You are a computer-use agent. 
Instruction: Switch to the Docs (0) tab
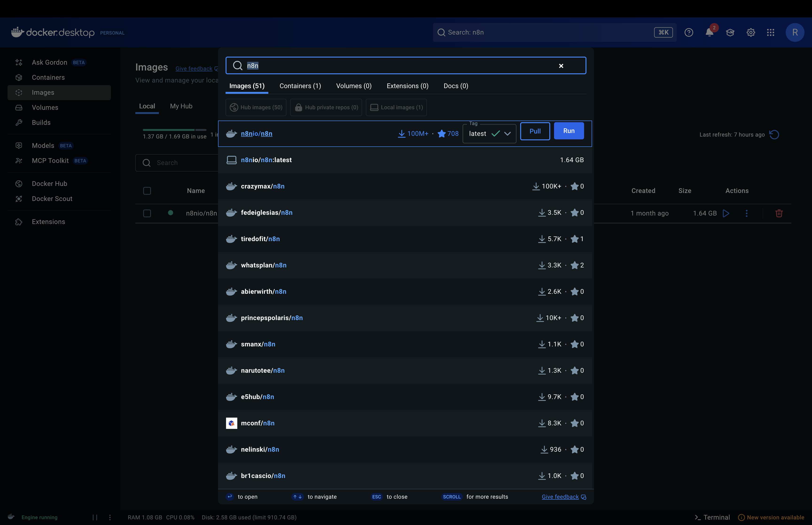pos(456,86)
